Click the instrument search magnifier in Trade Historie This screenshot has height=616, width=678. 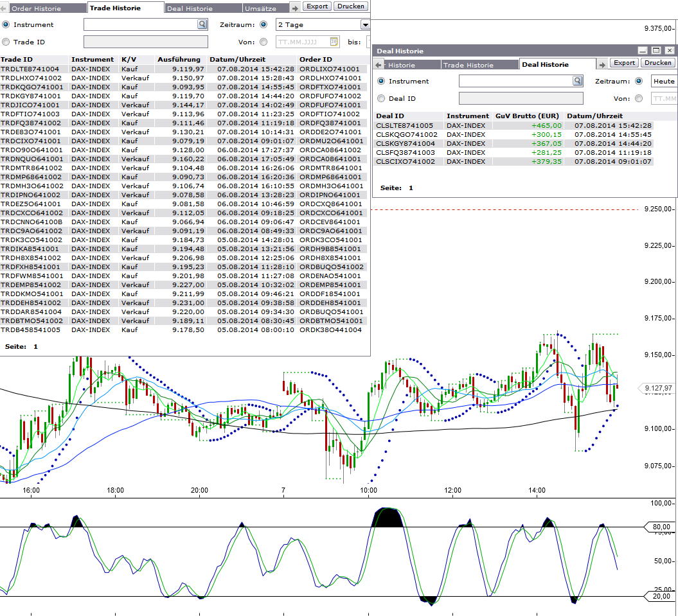click(x=202, y=24)
